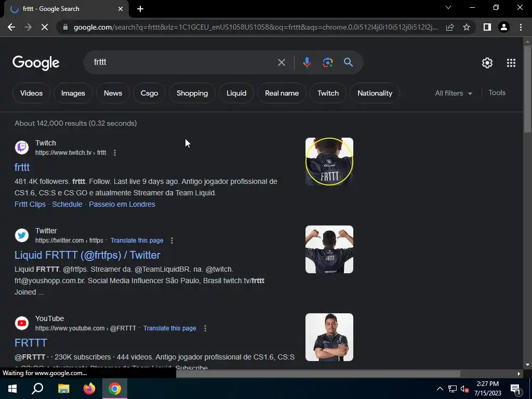Click the address bar URL

click(255, 27)
